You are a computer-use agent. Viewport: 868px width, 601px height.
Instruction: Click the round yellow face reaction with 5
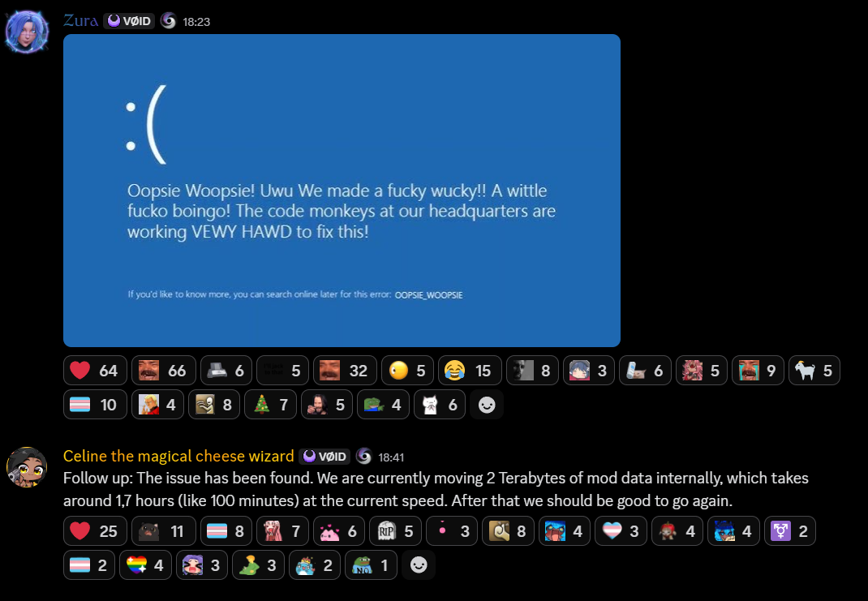point(407,370)
